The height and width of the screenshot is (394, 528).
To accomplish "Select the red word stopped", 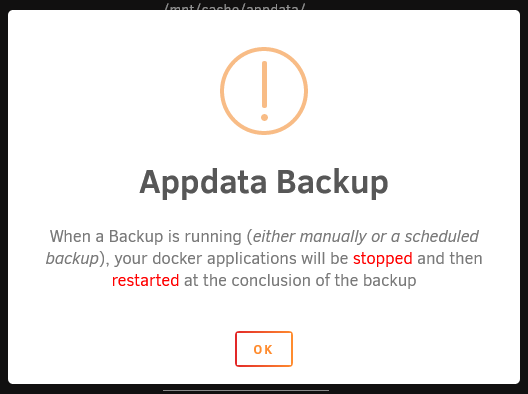I will [x=383, y=259].
